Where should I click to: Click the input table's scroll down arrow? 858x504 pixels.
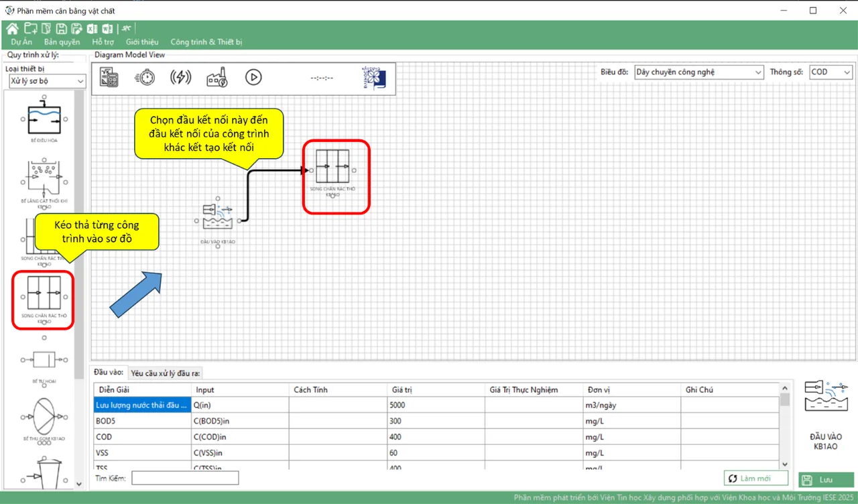point(785,464)
